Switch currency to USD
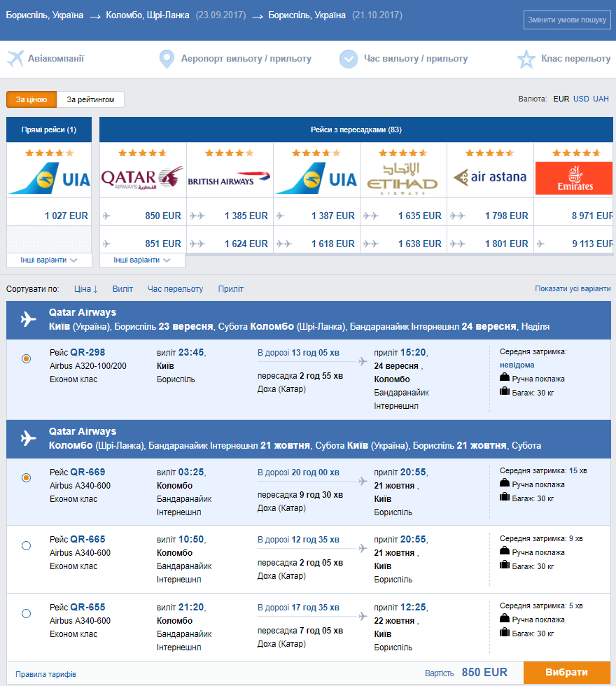Viewport: 616px width, 686px height. pos(581,99)
